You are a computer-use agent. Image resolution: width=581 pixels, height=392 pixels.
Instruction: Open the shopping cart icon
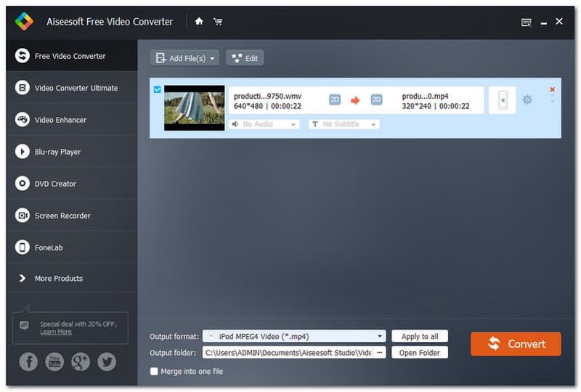click(x=218, y=22)
